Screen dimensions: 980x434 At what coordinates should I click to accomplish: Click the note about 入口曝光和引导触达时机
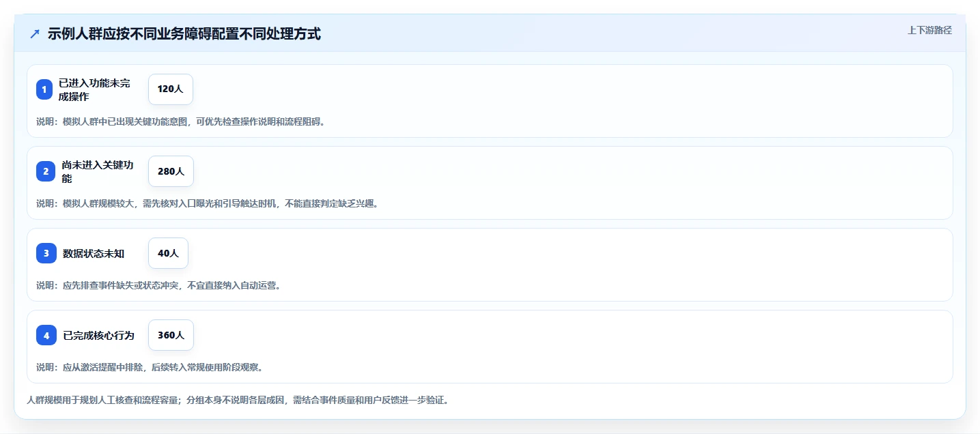point(207,203)
